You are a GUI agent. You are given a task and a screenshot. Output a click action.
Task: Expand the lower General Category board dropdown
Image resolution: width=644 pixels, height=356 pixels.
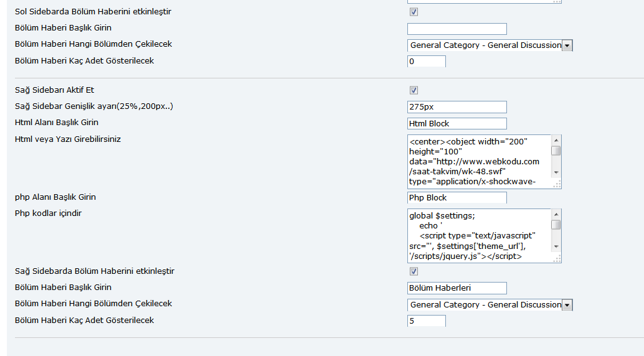point(490,305)
